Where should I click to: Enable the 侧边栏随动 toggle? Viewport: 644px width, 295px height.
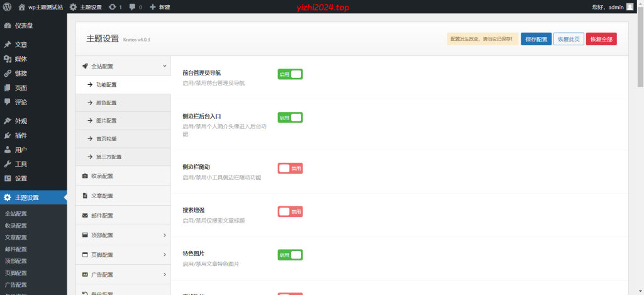tap(290, 168)
